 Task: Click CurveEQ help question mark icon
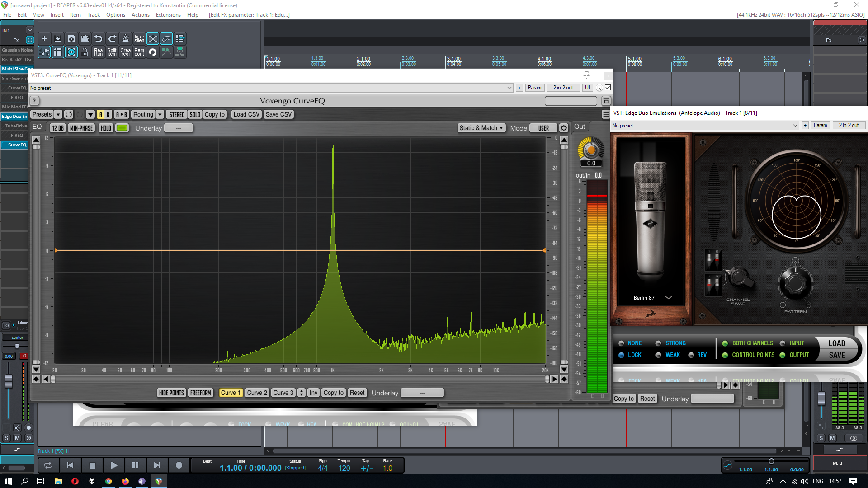coord(34,101)
